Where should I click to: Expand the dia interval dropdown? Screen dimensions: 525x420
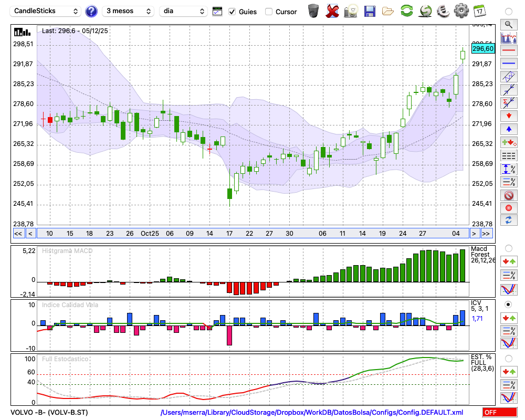[184, 11]
